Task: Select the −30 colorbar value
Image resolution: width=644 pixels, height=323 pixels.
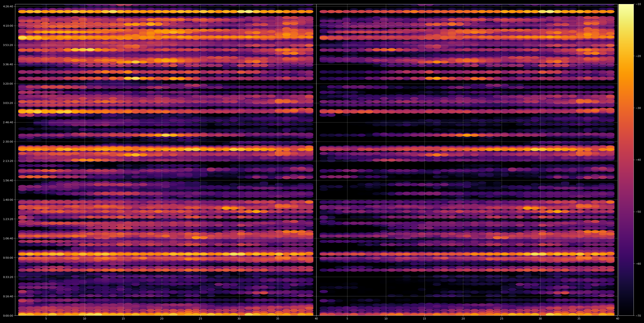Action: 638,108
